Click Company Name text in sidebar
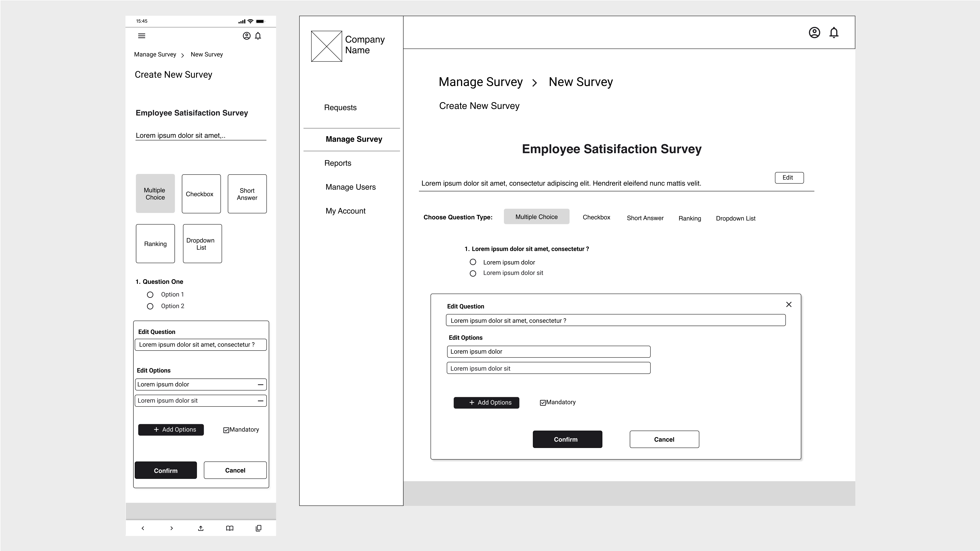The height and width of the screenshot is (551, 980). pos(365,45)
